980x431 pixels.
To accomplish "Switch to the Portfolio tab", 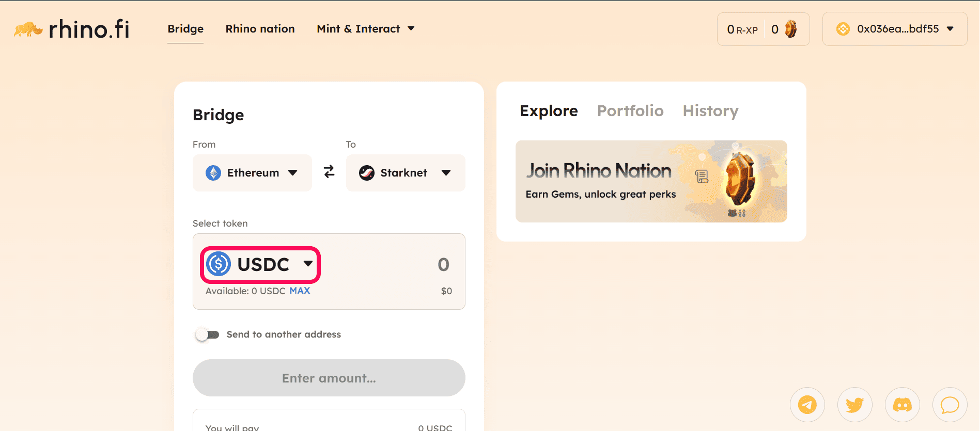I will (x=630, y=111).
